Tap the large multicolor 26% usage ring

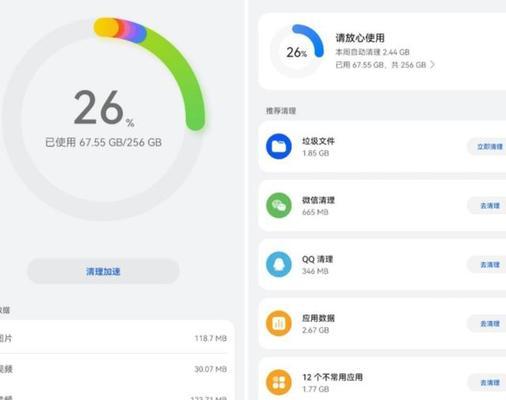point(103,118)
